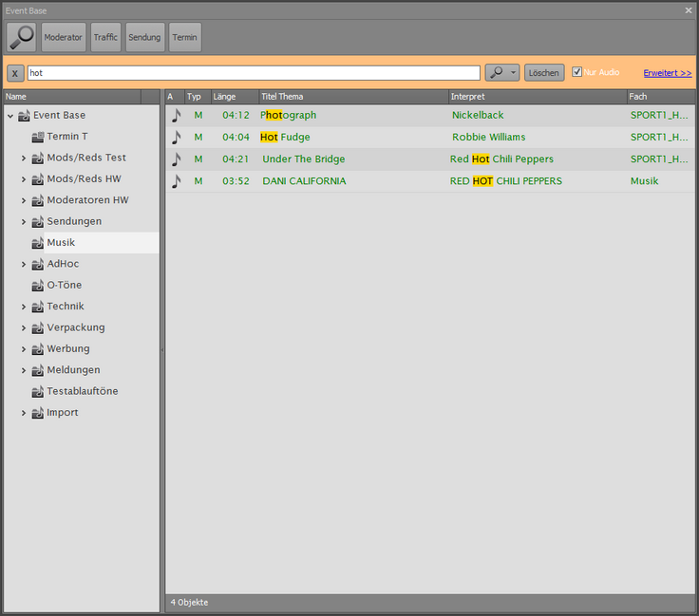Expand the Sendungen tree node
Screen dimensions: 699x616
pyautogui.click(x=24, y=221)
